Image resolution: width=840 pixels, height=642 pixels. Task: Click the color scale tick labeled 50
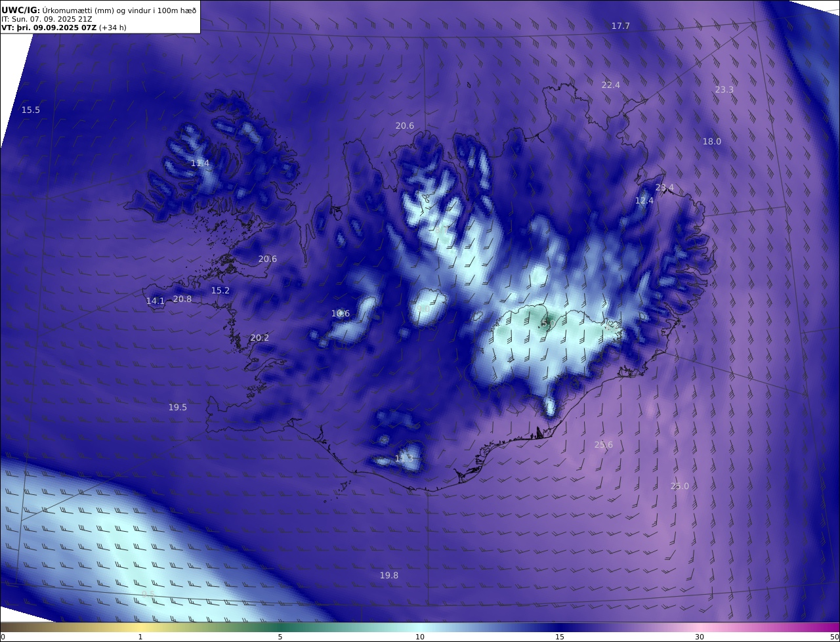coord(834,637)
